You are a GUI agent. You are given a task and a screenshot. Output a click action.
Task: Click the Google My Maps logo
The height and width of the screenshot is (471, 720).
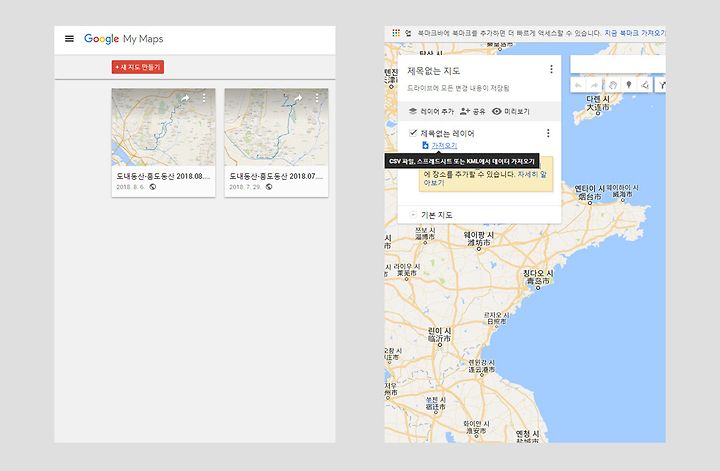tap(124, 39)
